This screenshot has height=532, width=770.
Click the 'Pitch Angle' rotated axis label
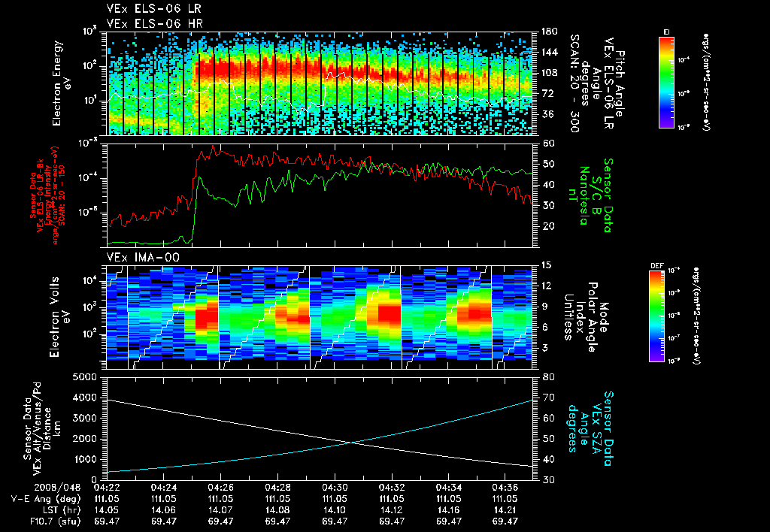point(620,83)
